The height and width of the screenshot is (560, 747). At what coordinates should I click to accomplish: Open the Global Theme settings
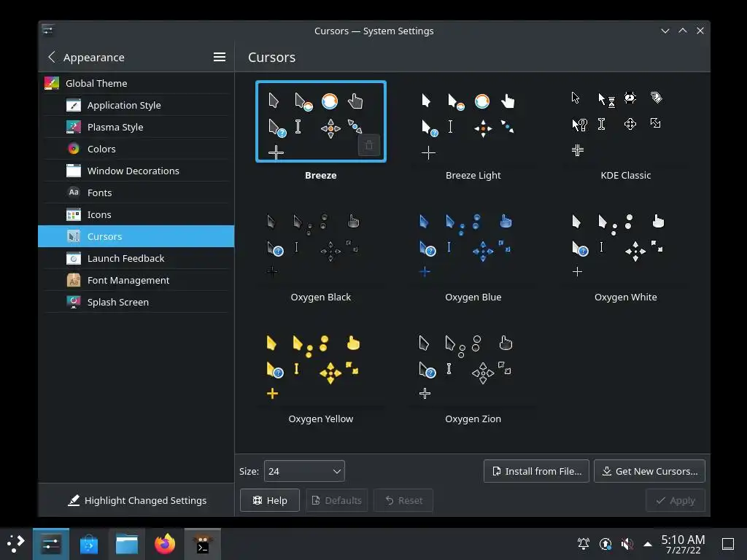(136, 83)
